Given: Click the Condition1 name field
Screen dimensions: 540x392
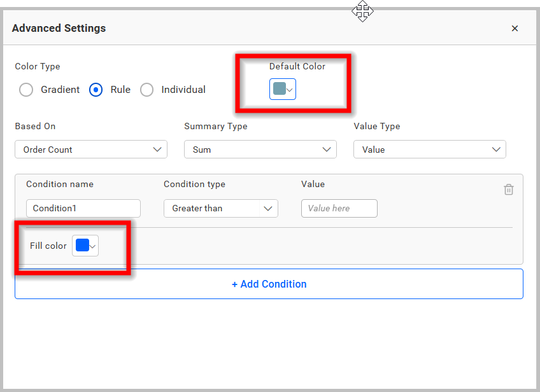Looking at the screenshot, I should 83,208.
